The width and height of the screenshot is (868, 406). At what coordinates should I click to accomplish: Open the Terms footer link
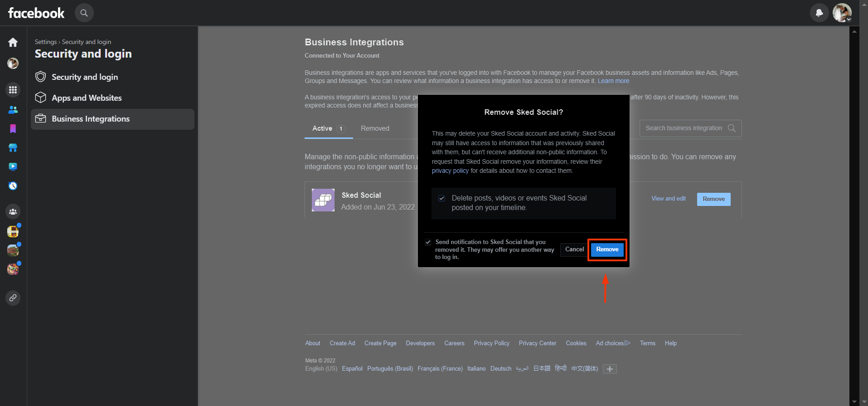click(648, 343)
